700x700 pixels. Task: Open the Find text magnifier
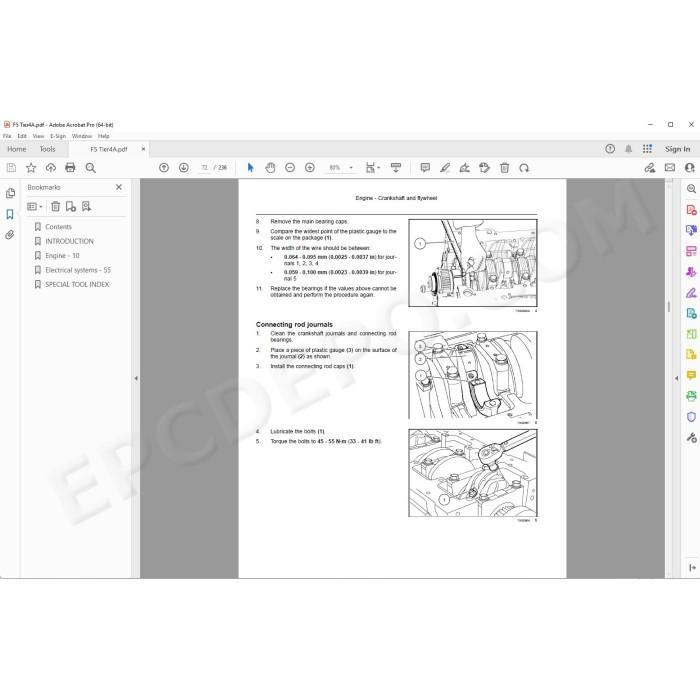point(91,168)
